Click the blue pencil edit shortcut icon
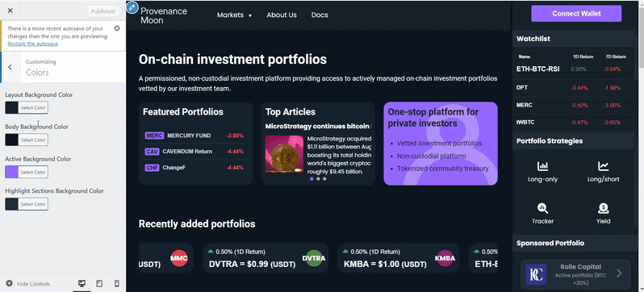The image size is (644, 292). point(132,8)
